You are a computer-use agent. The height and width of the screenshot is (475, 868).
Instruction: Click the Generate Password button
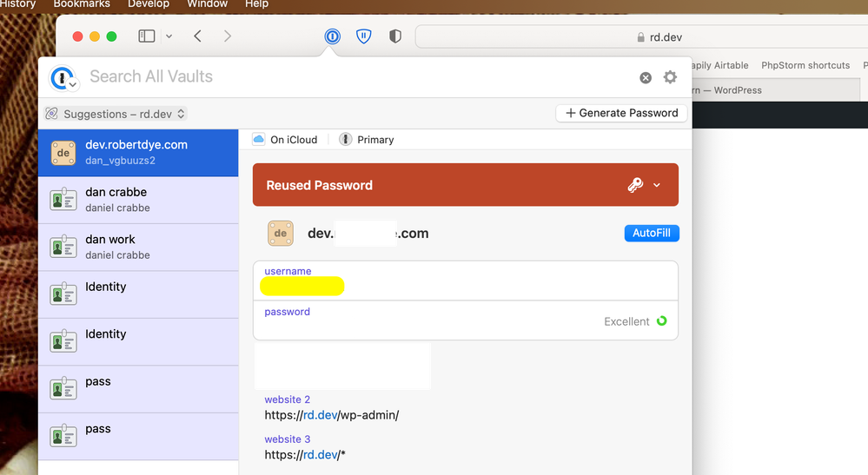(621, 113)
